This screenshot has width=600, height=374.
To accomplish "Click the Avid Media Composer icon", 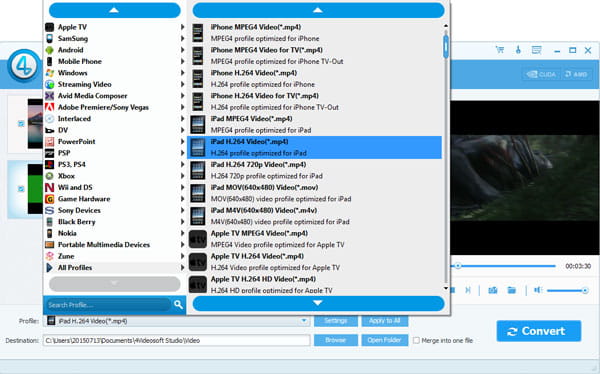I will [49, 96].
